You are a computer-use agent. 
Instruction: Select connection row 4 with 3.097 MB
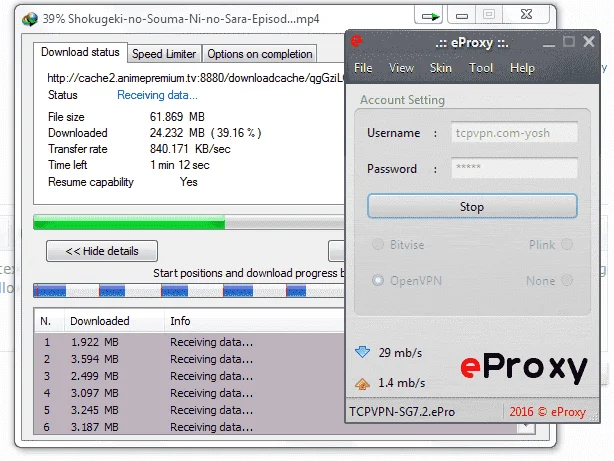(190, 393)
